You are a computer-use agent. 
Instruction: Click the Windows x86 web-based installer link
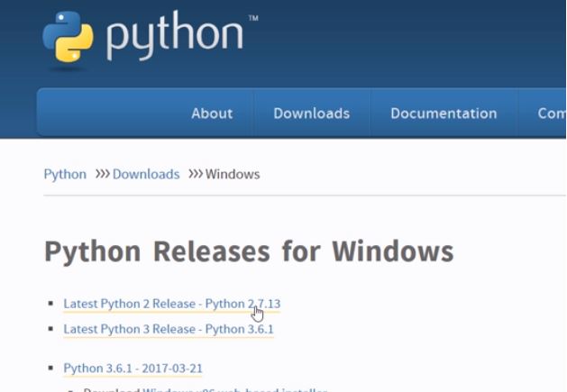point(234,389)
